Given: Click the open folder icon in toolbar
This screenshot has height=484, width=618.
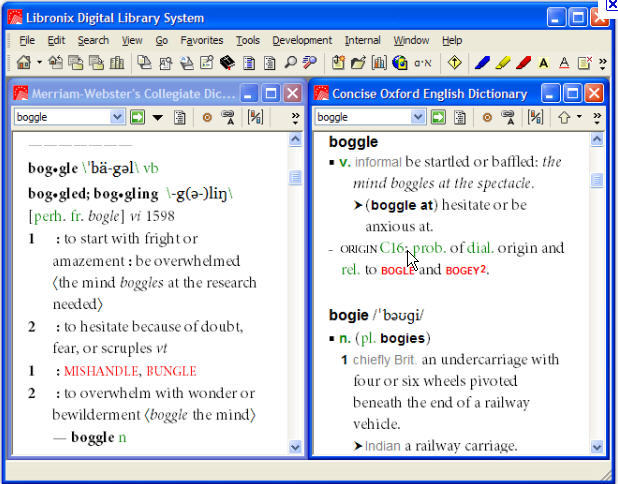Looking at the screenshot, I should tap(358, 62).
